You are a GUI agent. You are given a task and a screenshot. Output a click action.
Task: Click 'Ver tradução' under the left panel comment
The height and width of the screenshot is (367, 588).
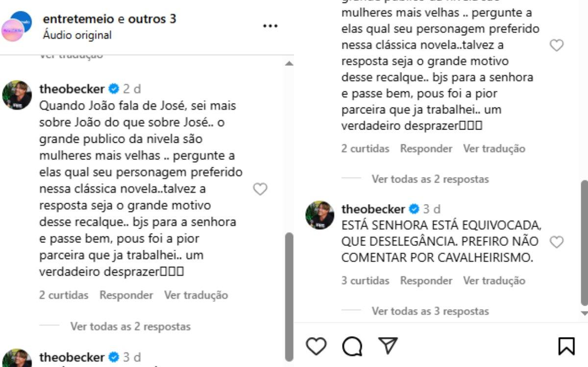[x=196, y=295]
